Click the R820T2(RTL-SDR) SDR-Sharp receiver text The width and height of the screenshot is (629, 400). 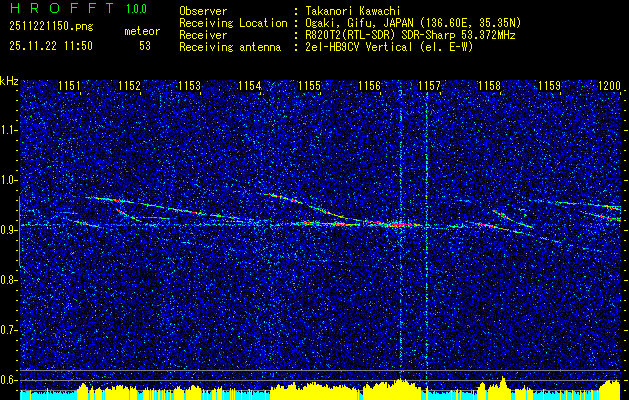(x=410, y=35)
